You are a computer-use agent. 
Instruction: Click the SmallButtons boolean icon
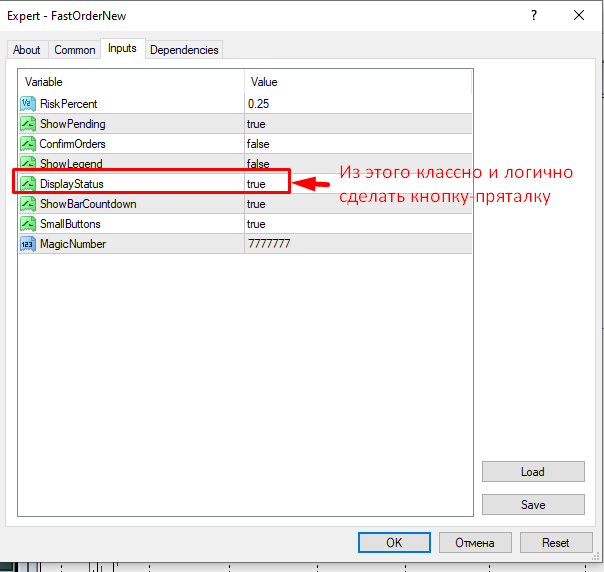[28, 224]
